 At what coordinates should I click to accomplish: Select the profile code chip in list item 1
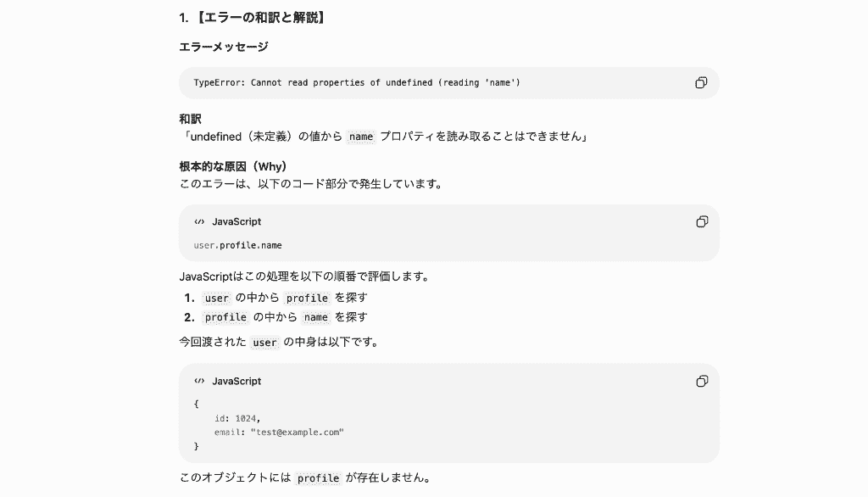(307, 298)
